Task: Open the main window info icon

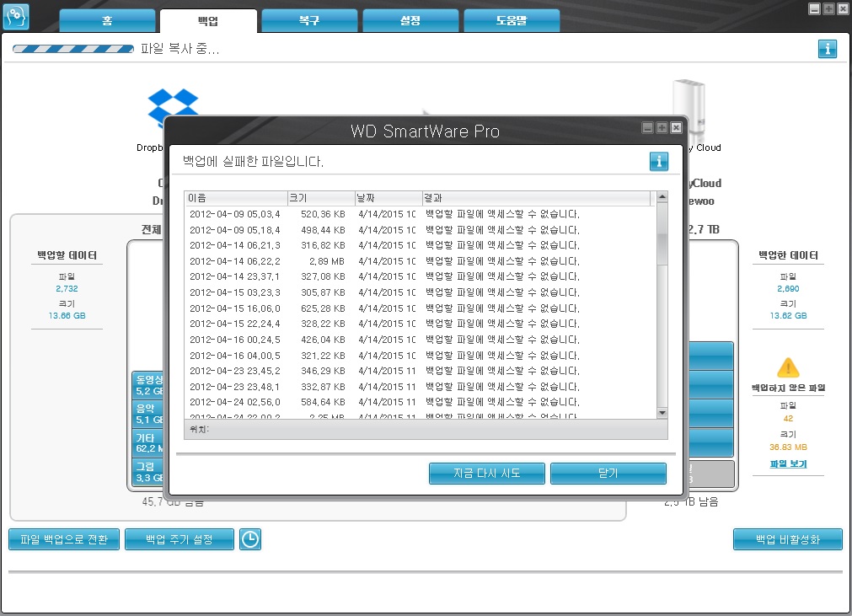Action: pyautogui.click(x=827, y=49)
